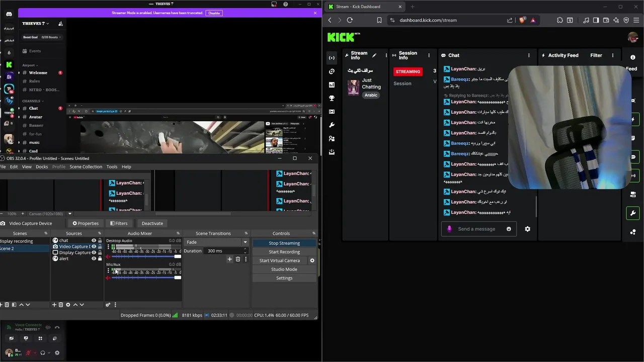
Task: Open Brave Shields lion icon
Action: (522, 20)
